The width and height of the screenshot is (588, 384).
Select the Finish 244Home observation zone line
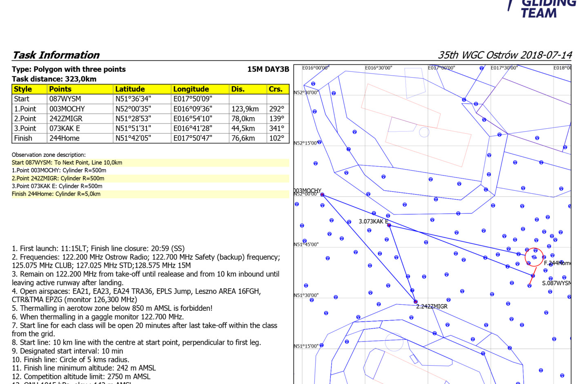(56, 194)
